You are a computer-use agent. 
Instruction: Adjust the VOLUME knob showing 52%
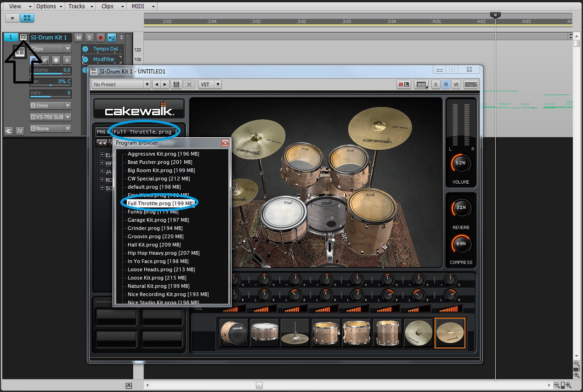(x=460, y=163)
